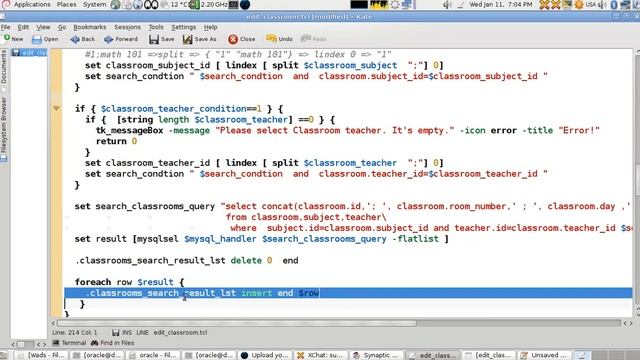
Task: Click the foreach row $result line
Action: pos(129,282)
